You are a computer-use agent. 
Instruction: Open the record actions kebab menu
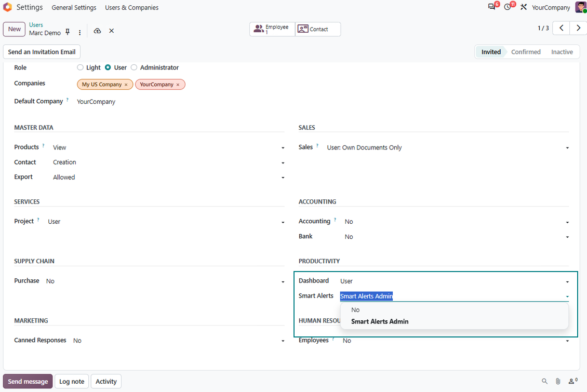(x=80, y=33)
